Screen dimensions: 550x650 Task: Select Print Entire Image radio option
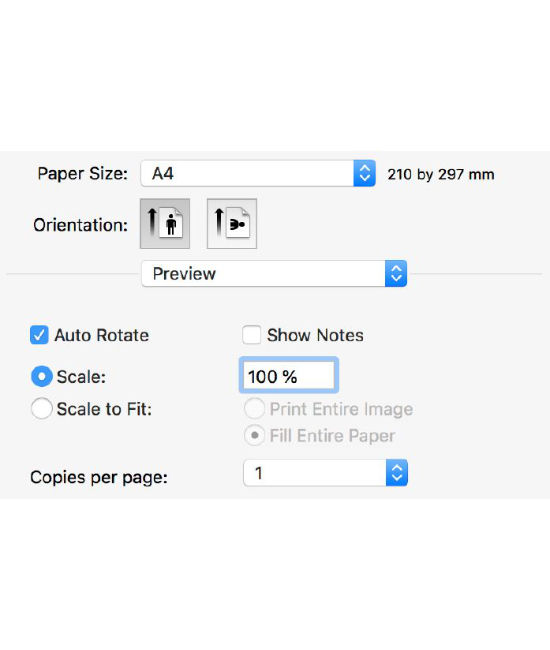click(x=254, y=409)
